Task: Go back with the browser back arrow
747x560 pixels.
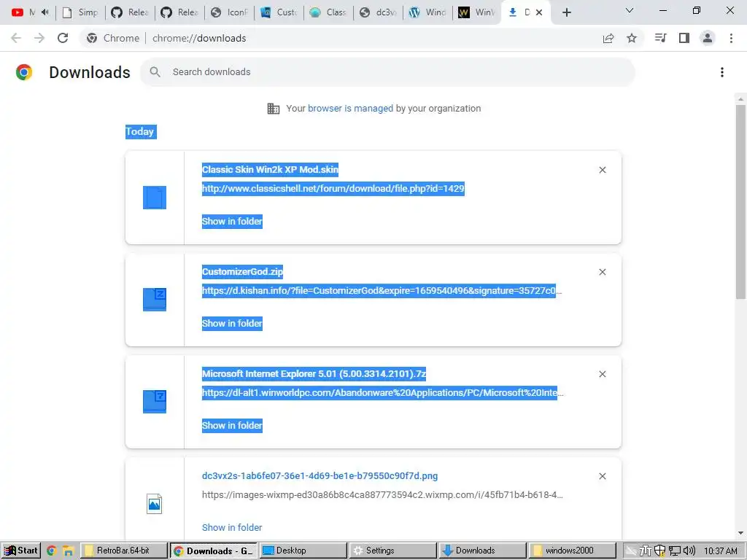Action: pyautogui.click(x=16, y=38)
